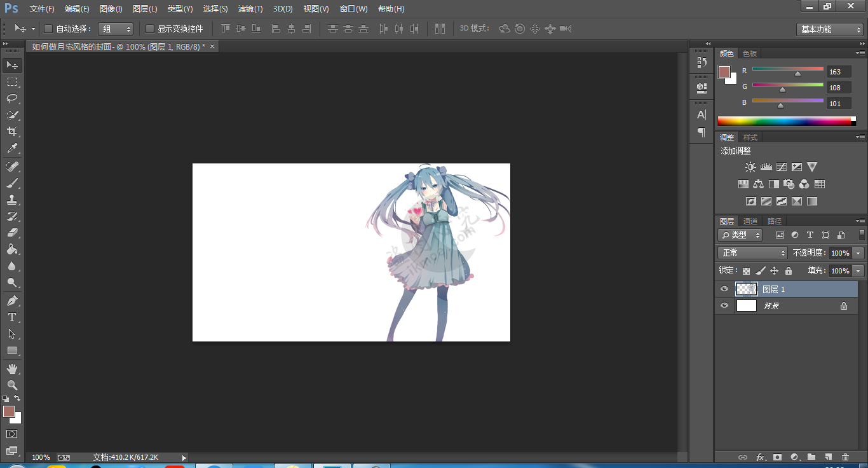Add a Photo Filter adjustment
Screen dimensions: 868x468
[x=789, y=184]
